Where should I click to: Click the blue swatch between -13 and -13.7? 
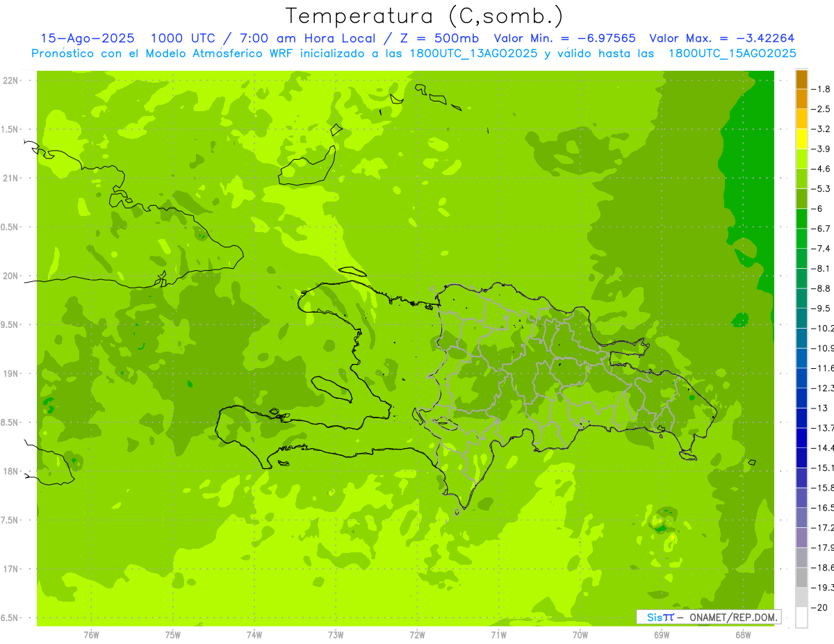(x=801, y=418)
